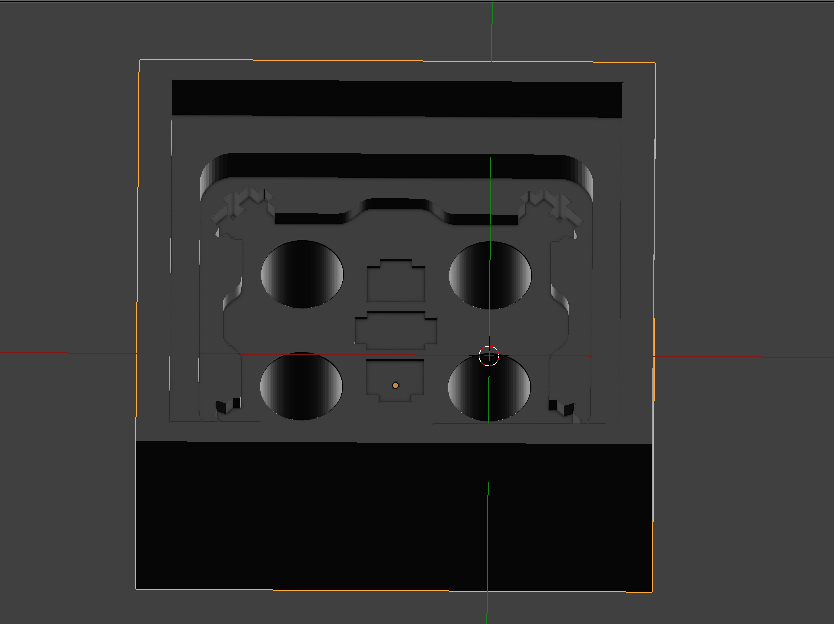The image size is (834, 624).
Task: Select the orange-outlined mesh object in viewport
Action: [395, 325]
